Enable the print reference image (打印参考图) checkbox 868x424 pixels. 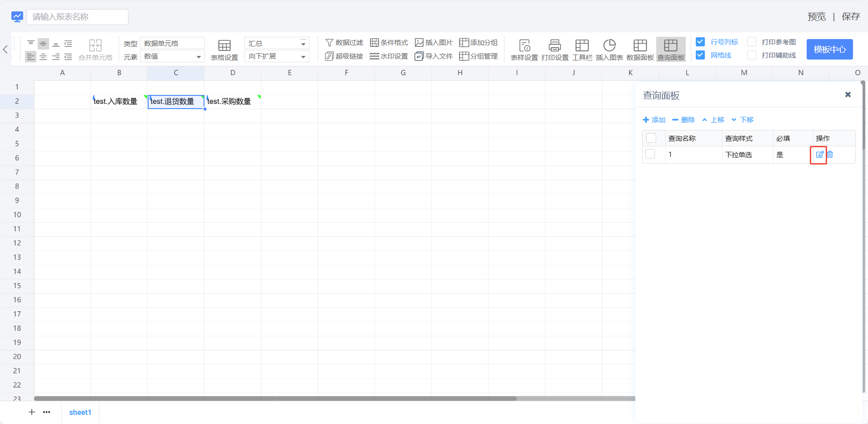(752, 42)
